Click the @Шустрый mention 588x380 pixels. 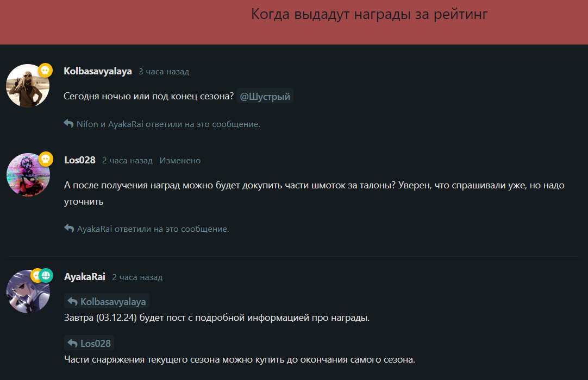[x=265, y=96]
